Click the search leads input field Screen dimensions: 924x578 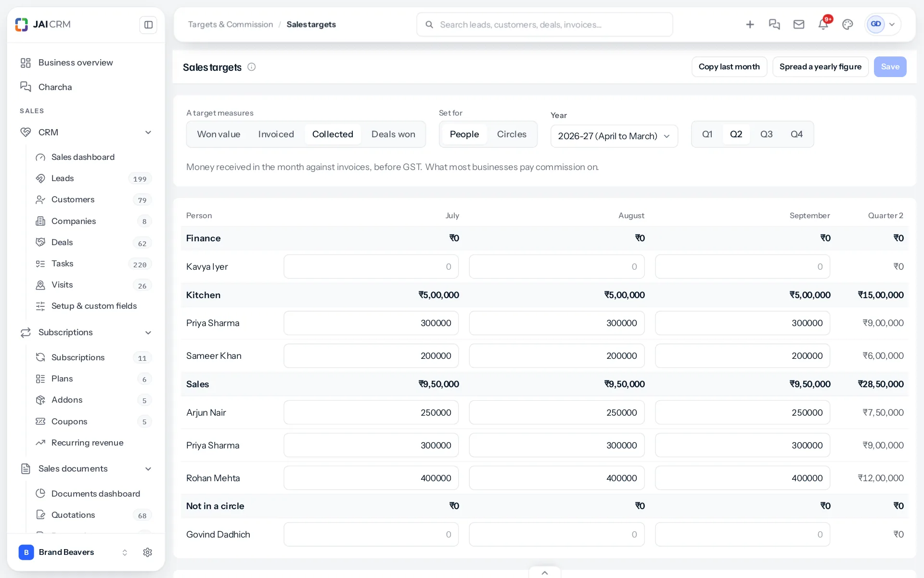tap(544, 25)
